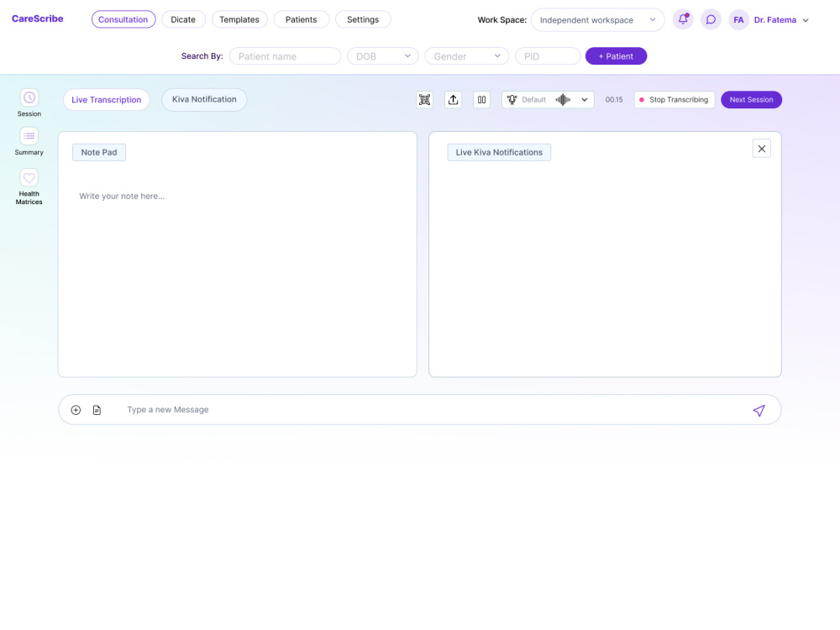Image resolution: width=840 pixels, height=630 pixels.
Task: Expand the Dr. Fatema account menu chevron
Action: (806, 20)
